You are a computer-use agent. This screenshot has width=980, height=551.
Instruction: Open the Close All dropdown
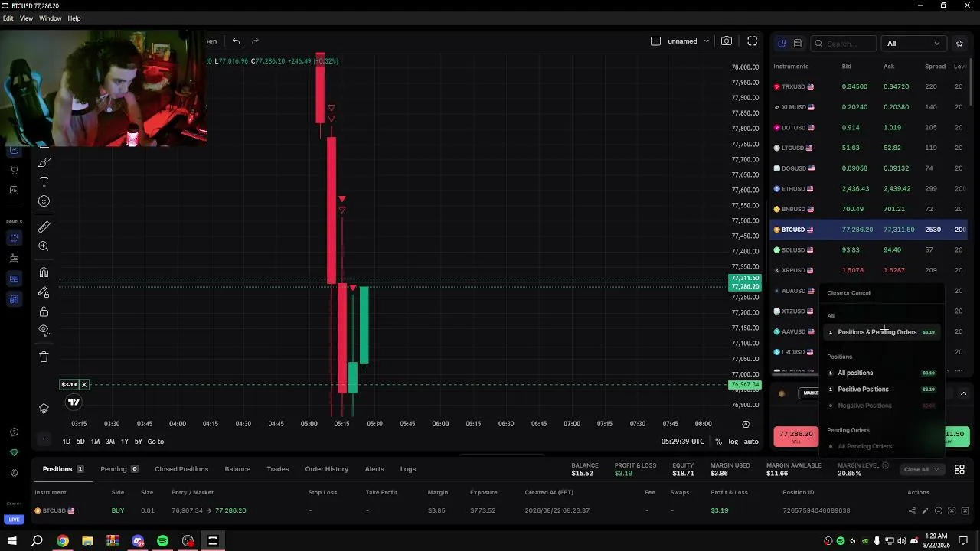(921, 470)
